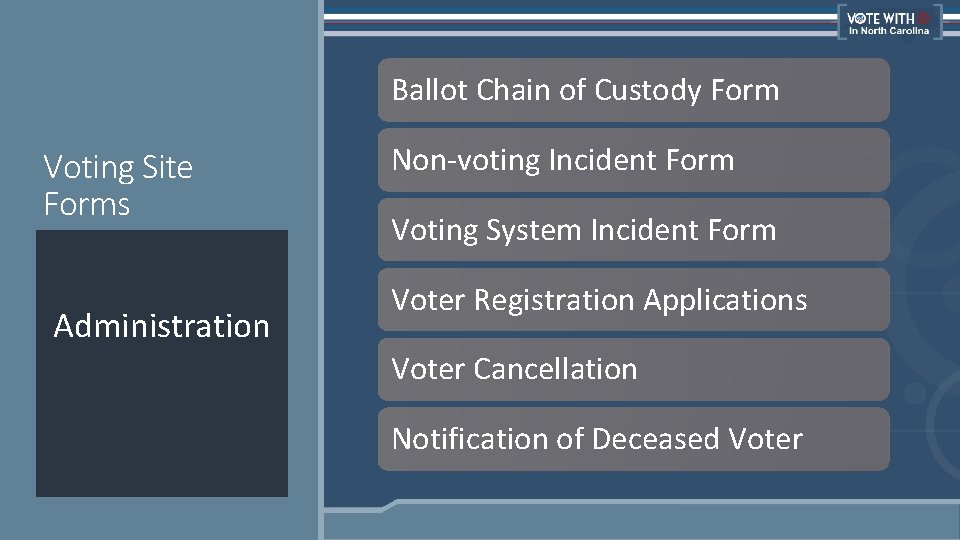The height and width of the screenshot is (540, 960).
Task: Click the word "Registration" in the fourth item
Action: click(x=556, y=300)
